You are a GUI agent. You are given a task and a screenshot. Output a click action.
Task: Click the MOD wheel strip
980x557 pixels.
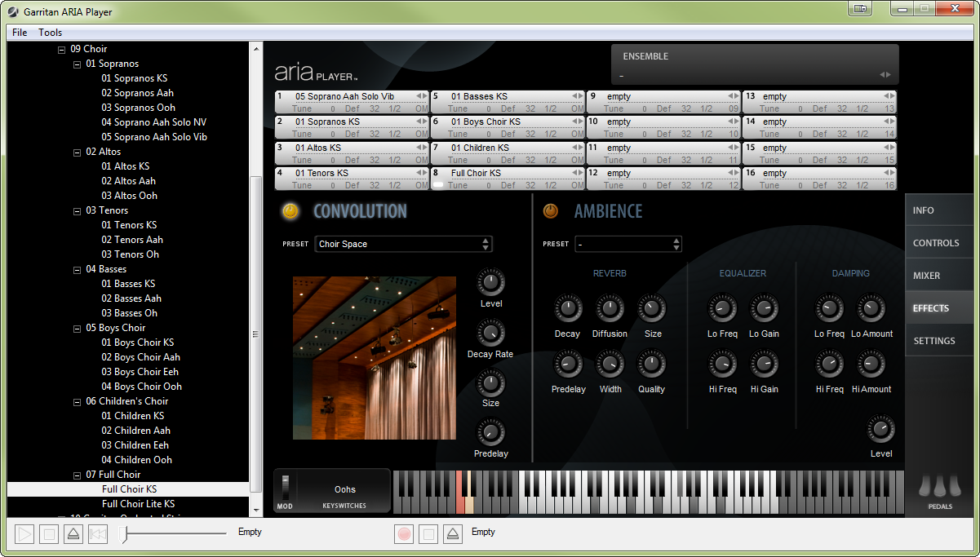[285, 488]
